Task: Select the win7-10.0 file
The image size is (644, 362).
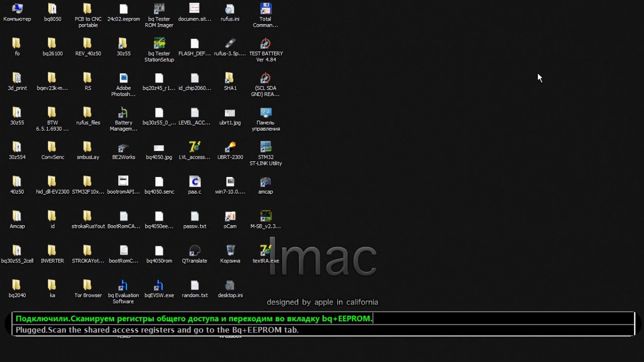Action: (230, 185)
